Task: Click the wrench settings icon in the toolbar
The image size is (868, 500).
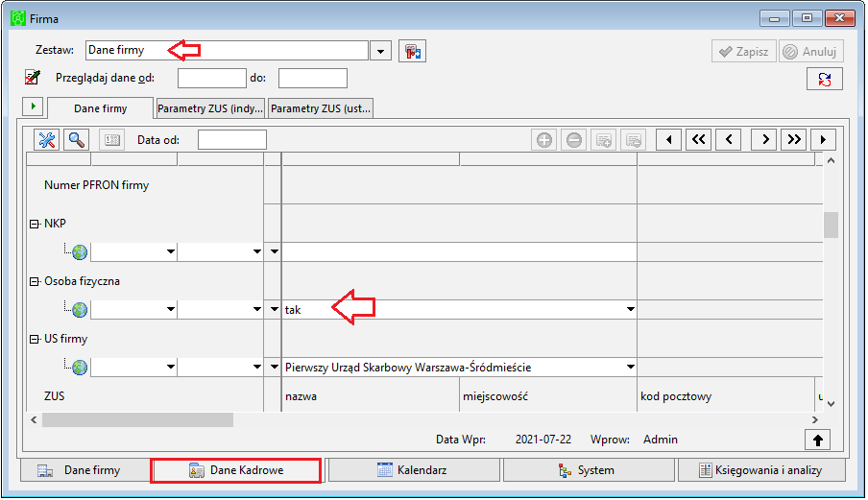Action: pos(46,140)
